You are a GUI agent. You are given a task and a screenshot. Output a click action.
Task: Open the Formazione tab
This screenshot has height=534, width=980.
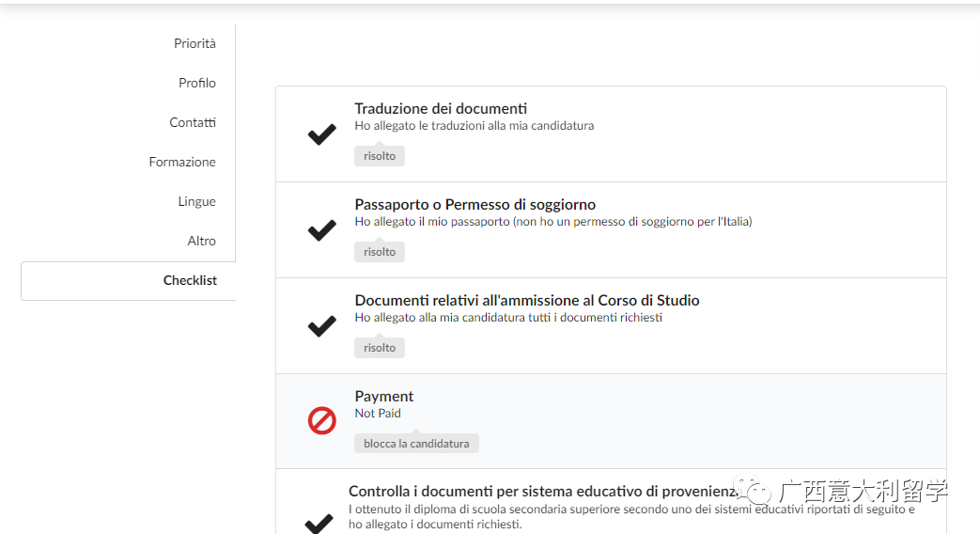point(182,162)
